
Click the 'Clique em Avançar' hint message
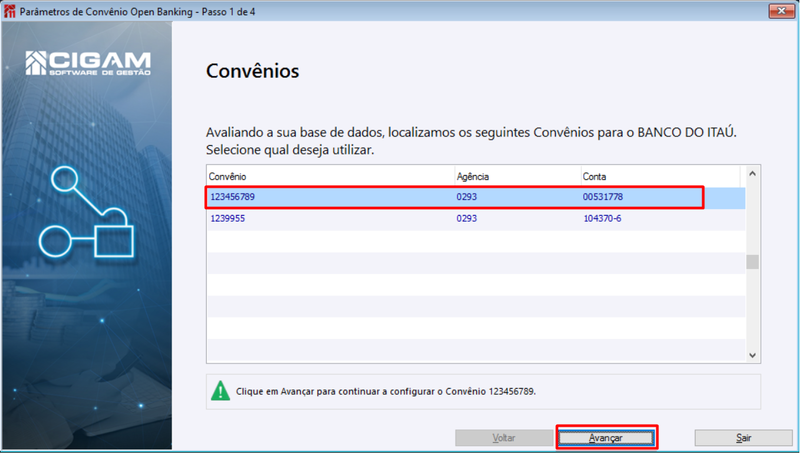(386, 392)
